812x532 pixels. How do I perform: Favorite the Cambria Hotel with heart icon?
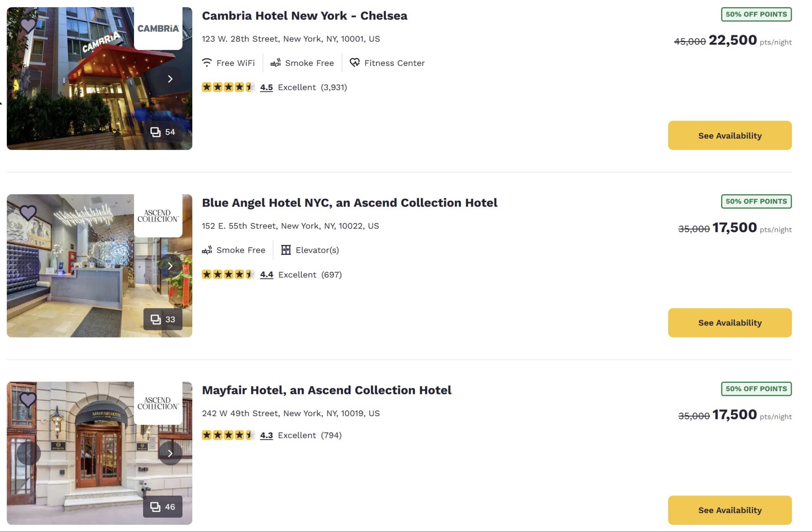[x=28, y=25]
